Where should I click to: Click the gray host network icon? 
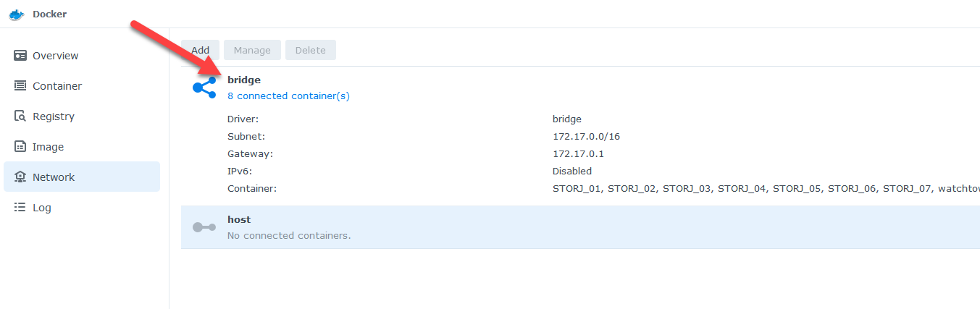pos(204,227)
